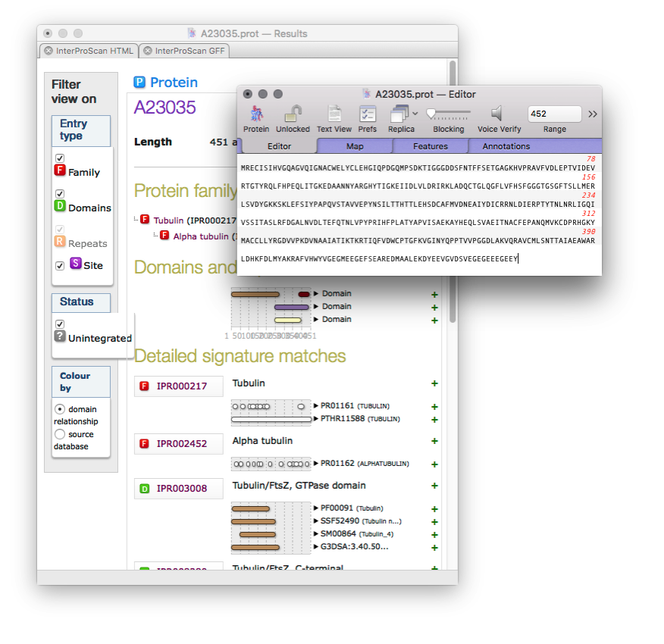664x644 pixels.
Task: Click the Voice Verify speaker icon
Action: [x=498, y=114]
